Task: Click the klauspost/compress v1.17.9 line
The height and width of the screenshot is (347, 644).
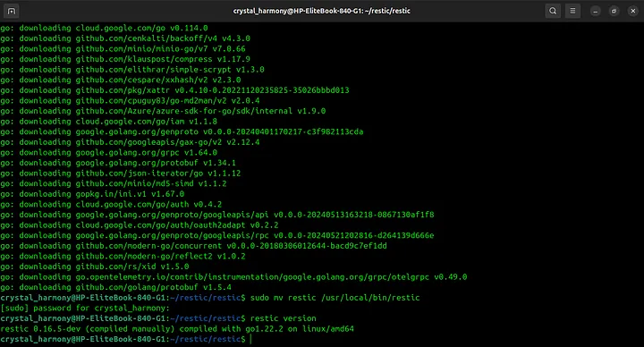Action: [125, 59]
